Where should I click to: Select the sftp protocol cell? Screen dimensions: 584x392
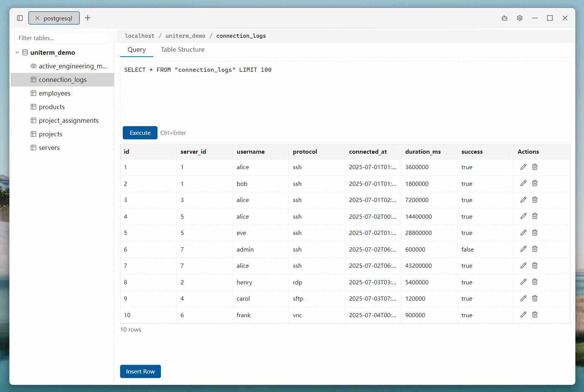click(x=317, y=299)
